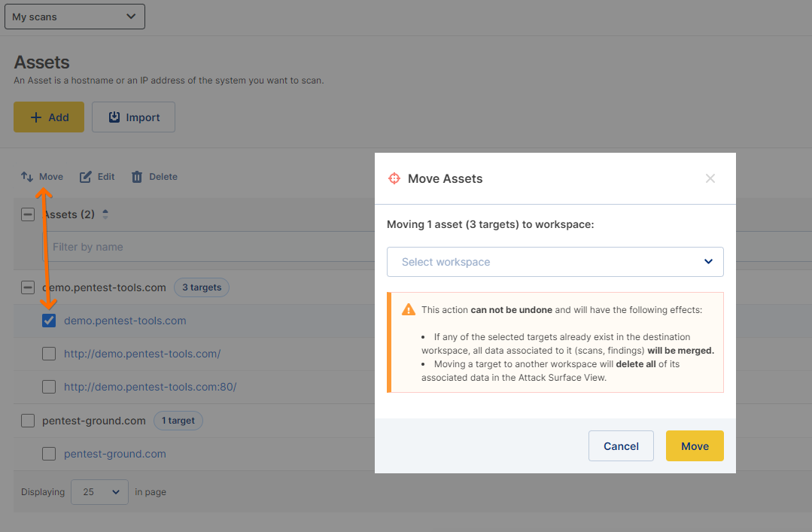Click the Delete toolbar action
Image resolution: width=812 pixels, height=532 pixels.
[154, 177]
